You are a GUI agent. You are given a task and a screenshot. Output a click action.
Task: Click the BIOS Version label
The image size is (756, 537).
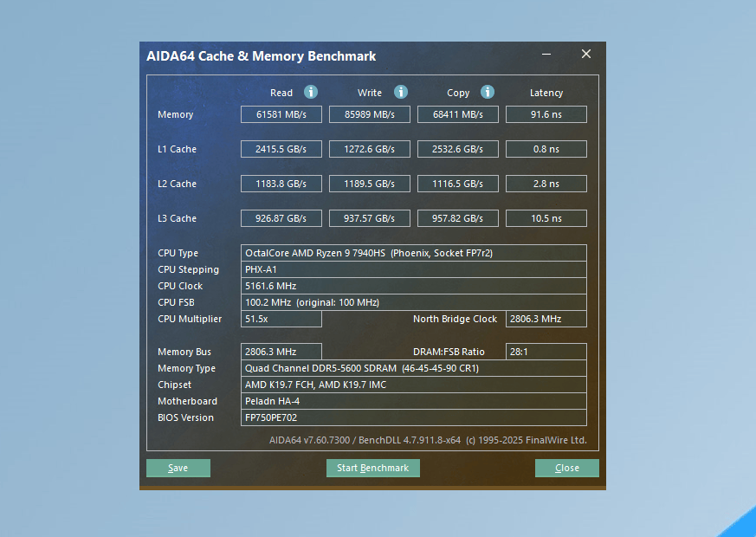click(185, 417)
